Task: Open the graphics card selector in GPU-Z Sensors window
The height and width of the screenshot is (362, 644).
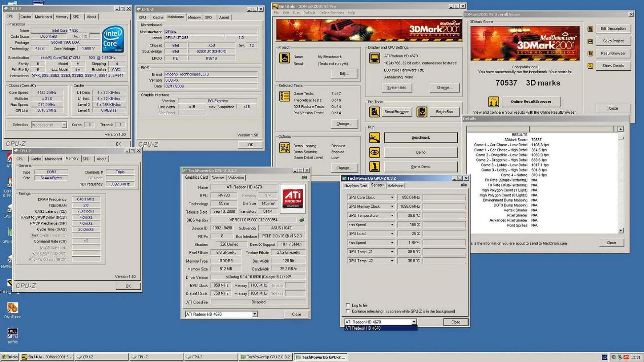Action: tap(414, 322)
